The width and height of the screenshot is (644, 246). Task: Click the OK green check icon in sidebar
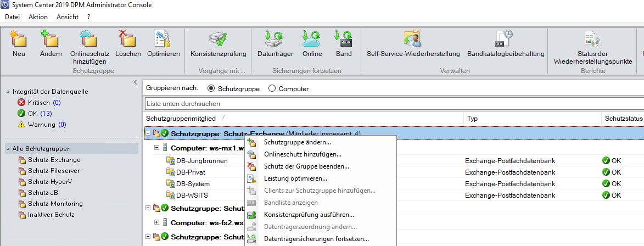click(21, 113)
